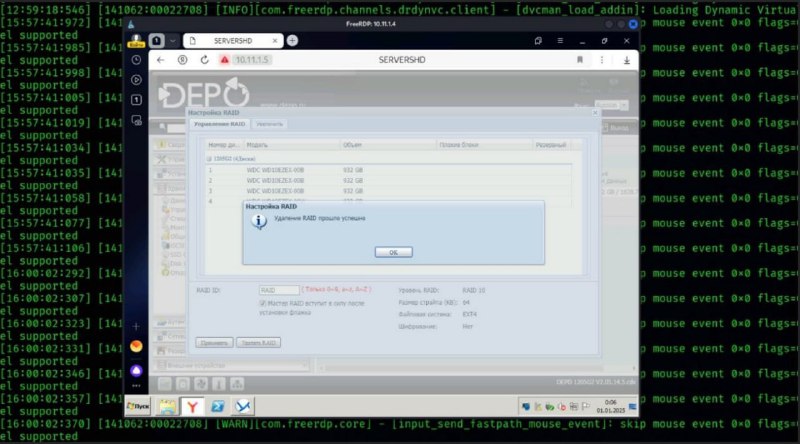Image resolution: width=800 pixels, height=444 pixels.
Task: Open the browser hamburger menu
Action: 560,41
